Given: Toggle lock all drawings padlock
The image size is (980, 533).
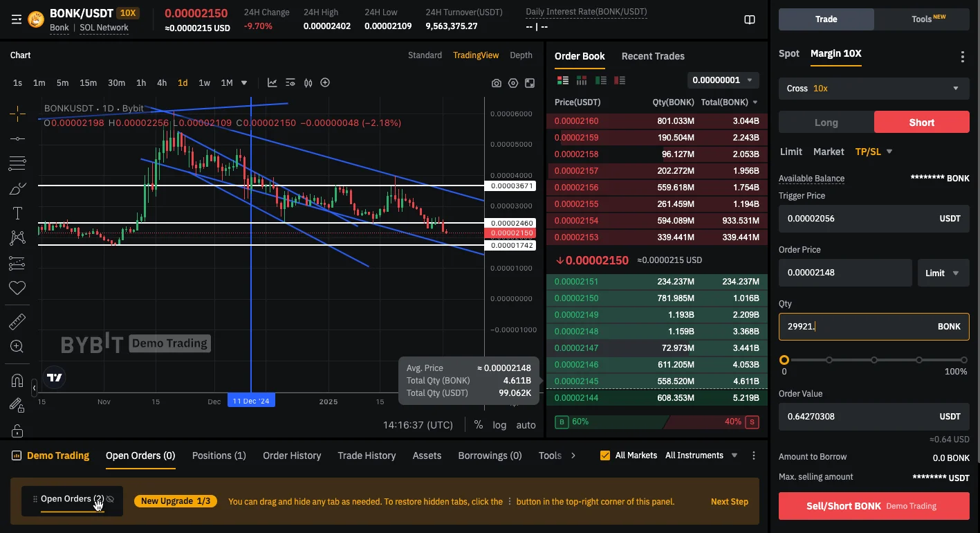Looking at the screenshot, I should [x=17, y=430].
